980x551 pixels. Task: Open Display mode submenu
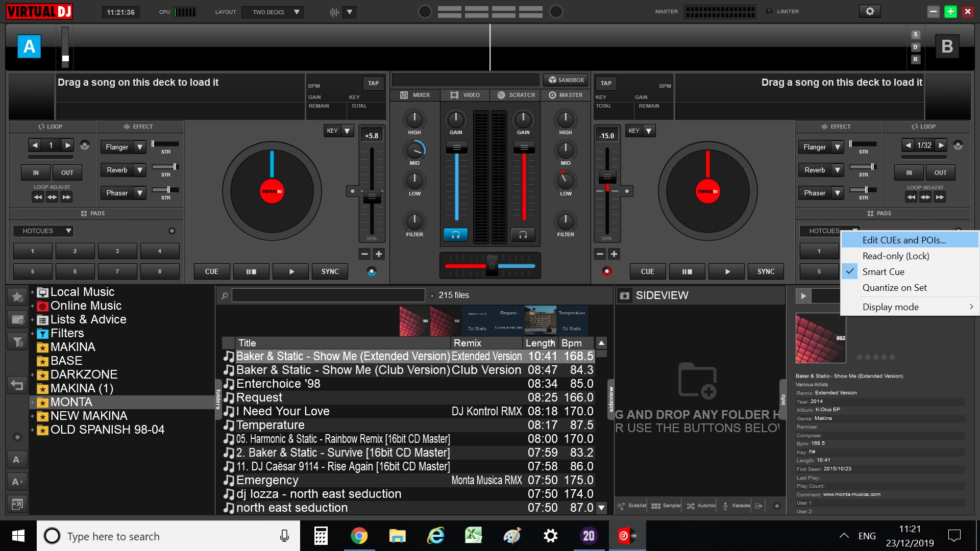910,307
